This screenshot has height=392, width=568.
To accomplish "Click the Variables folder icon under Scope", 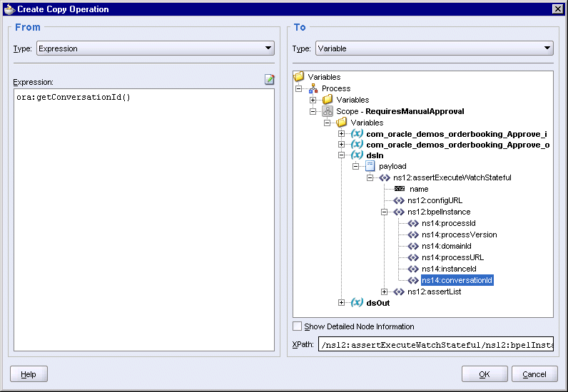I will coord(342,123).
